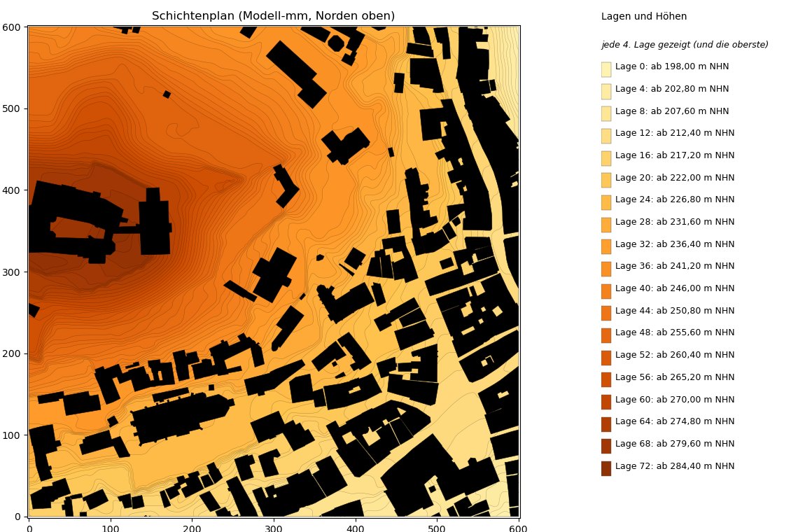Click the legend heading "Lagen und Höhen"
798x532 pixels.
click(644, 16)
